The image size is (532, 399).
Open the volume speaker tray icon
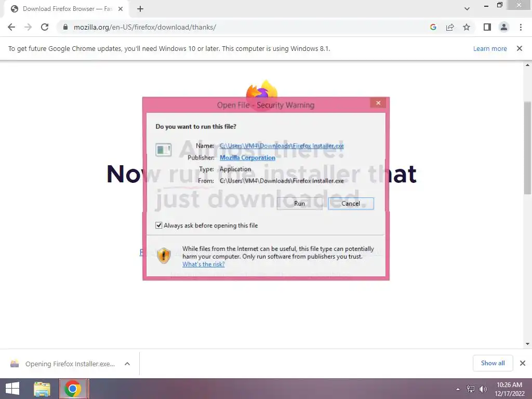click(483, 389)
